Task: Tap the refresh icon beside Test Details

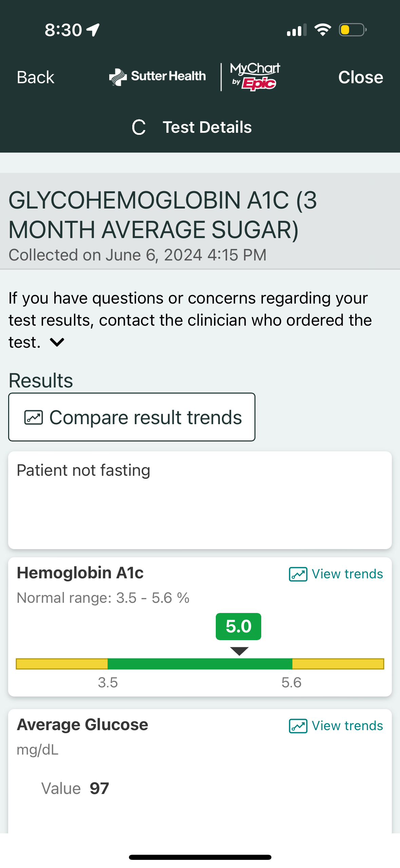Action: click(139, 127)
